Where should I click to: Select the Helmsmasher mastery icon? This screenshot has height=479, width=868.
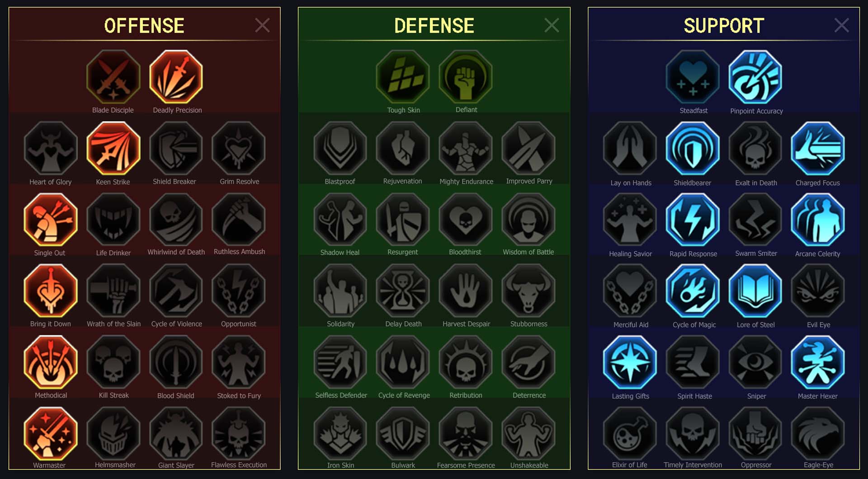(x=113, y=434)
